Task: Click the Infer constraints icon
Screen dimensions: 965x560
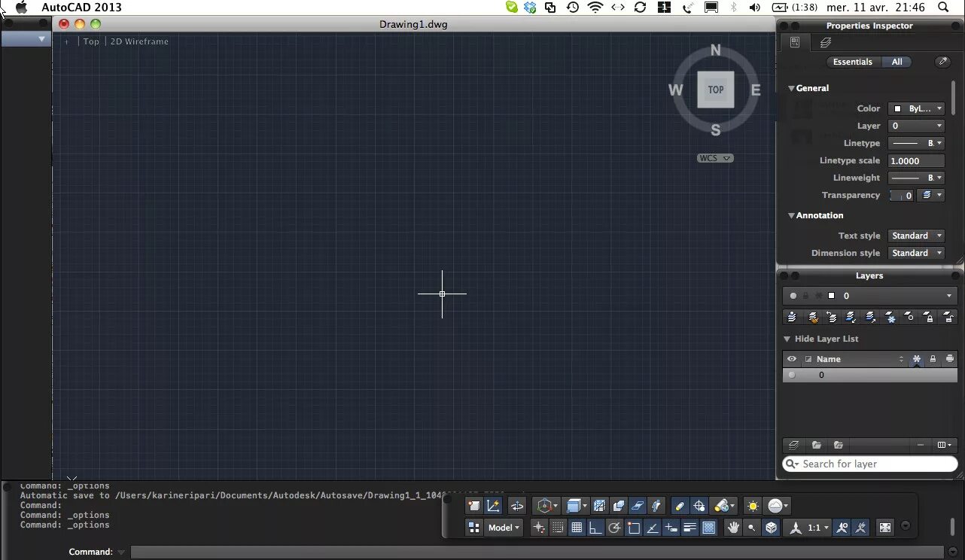Action: [538, 528]
